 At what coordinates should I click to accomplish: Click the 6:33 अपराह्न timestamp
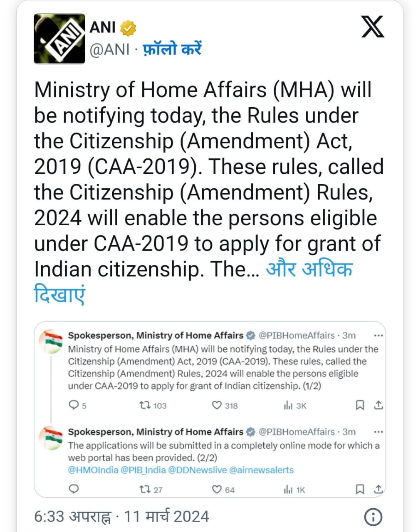tap(73, 517)
